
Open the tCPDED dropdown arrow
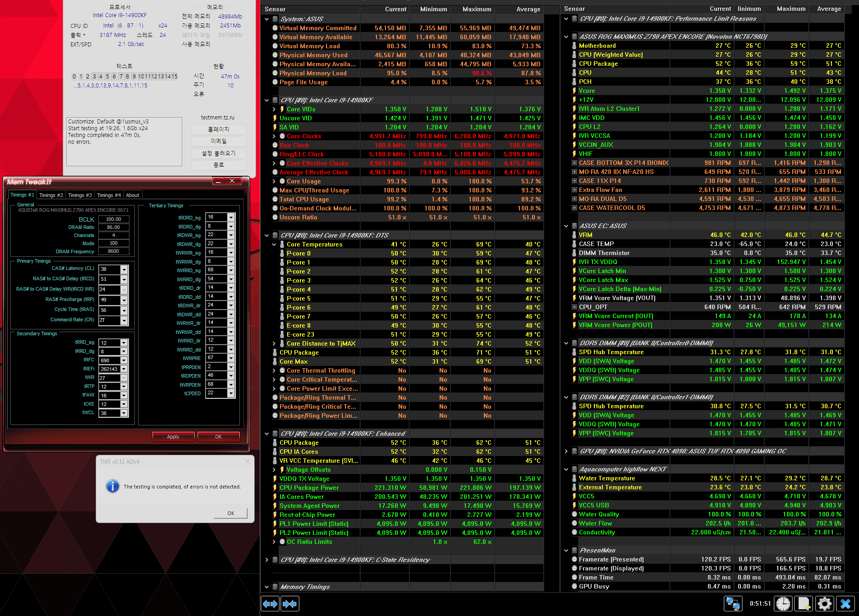point(231,393)
